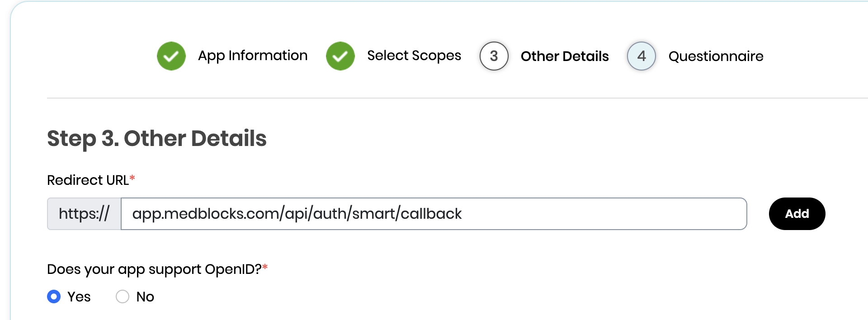Screen dimensions: 868x320
Task: Open the App Information step
Action: click(x=253, y=56)
